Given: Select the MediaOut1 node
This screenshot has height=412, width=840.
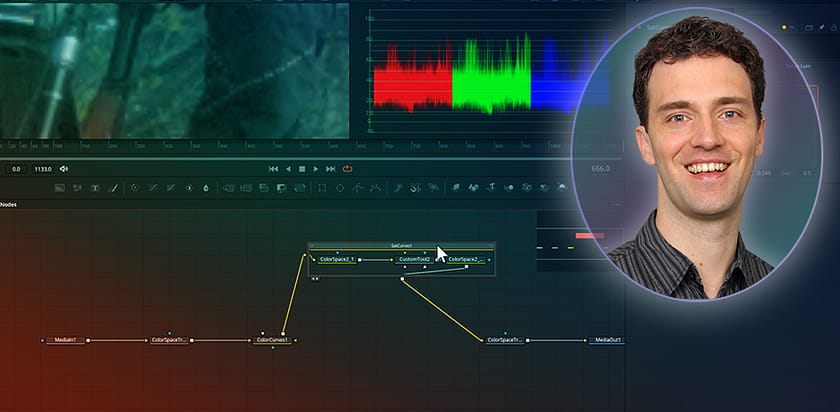Looking at the screenshot, I should pyautogui.click(x=606, y=340).
